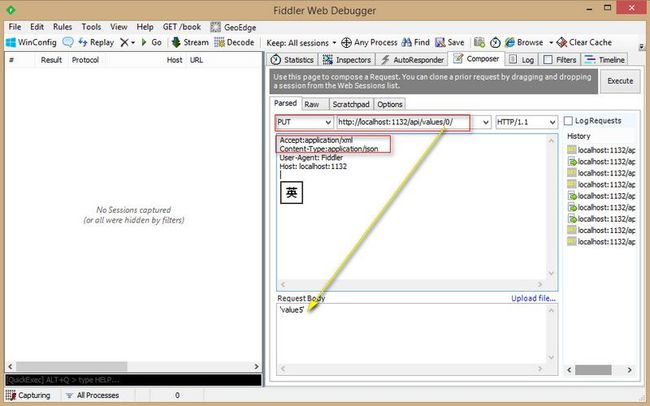Open Find sessions from toolbar

point(416,42)
